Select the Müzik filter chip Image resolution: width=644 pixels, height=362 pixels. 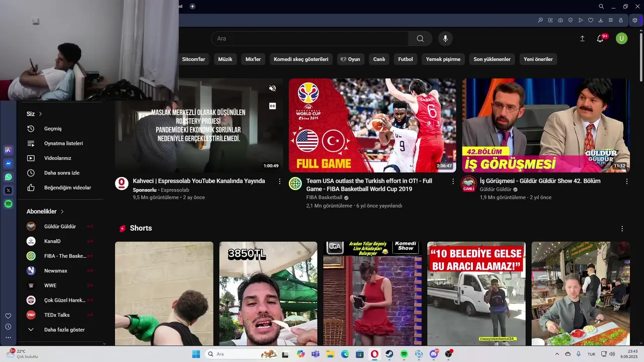(225, 59)
